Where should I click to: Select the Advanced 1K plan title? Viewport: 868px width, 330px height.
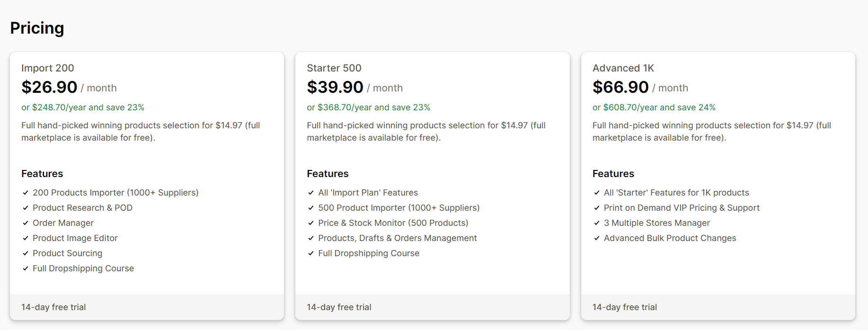click(x=623, y=68)
